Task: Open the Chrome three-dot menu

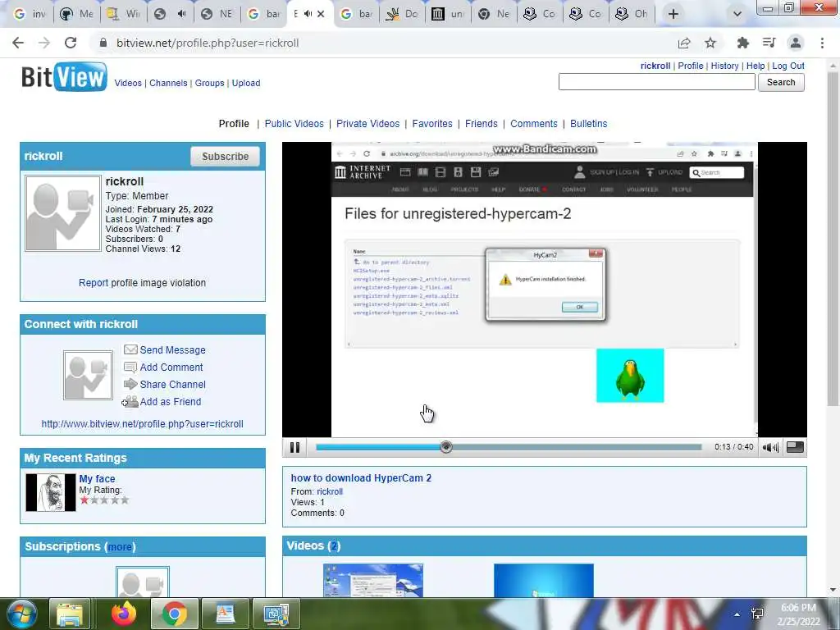Action: pyautogui.click(x=822, y=43)
